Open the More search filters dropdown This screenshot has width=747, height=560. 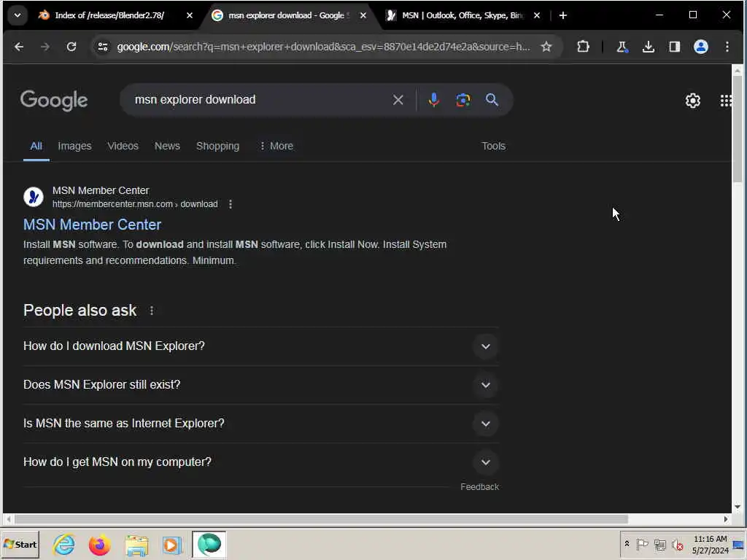pos(276,146)
